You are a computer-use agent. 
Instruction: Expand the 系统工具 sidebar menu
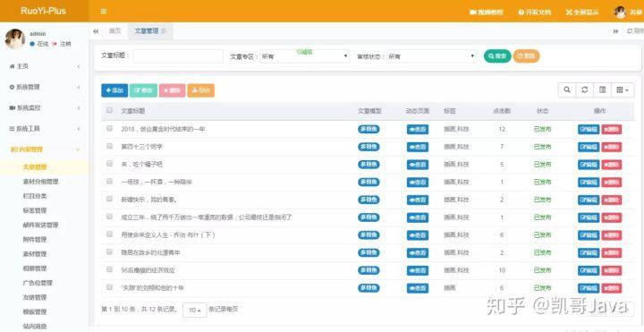[x=45, y=129]
